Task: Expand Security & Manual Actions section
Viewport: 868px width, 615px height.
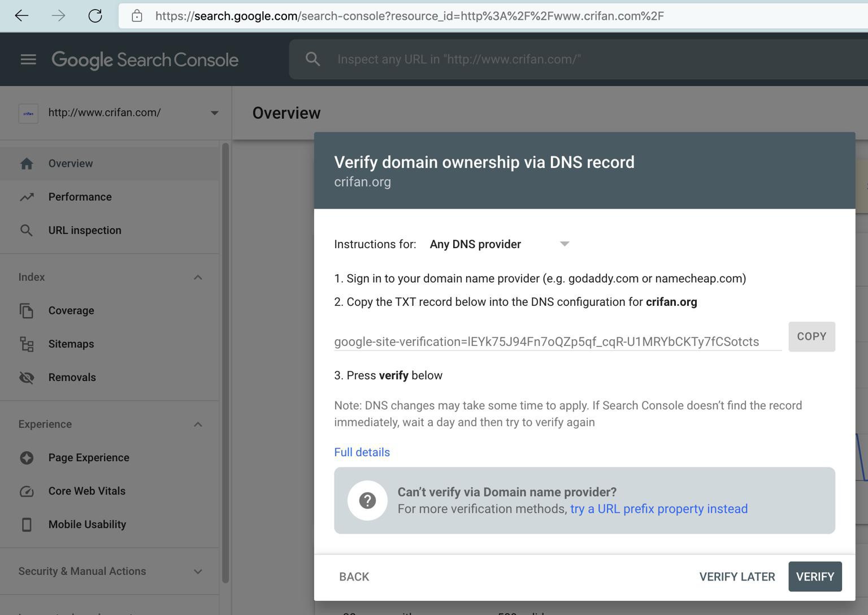Action: [x=198, y=571]
